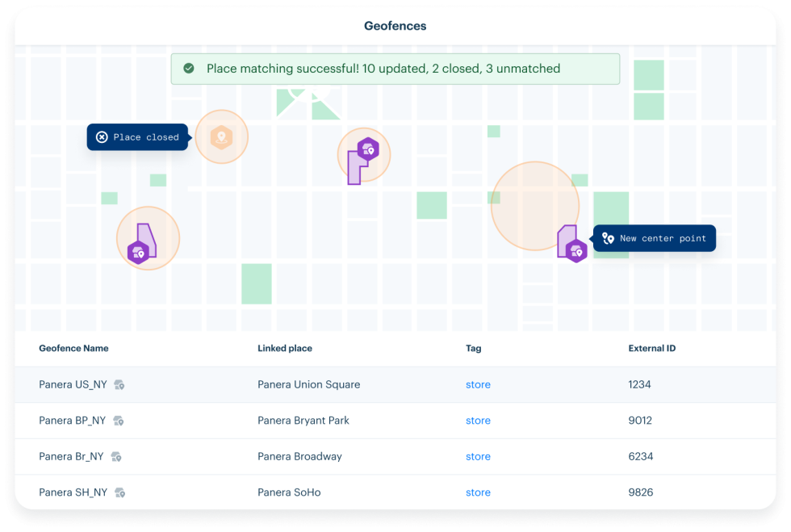This screenshot has height=532, width=791.
Task: Click the Linked place column header
Action: [285, 349]
